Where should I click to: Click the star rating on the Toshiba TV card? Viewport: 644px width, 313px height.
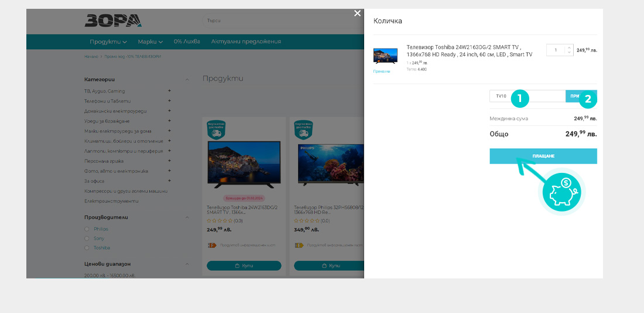[220, 221]
